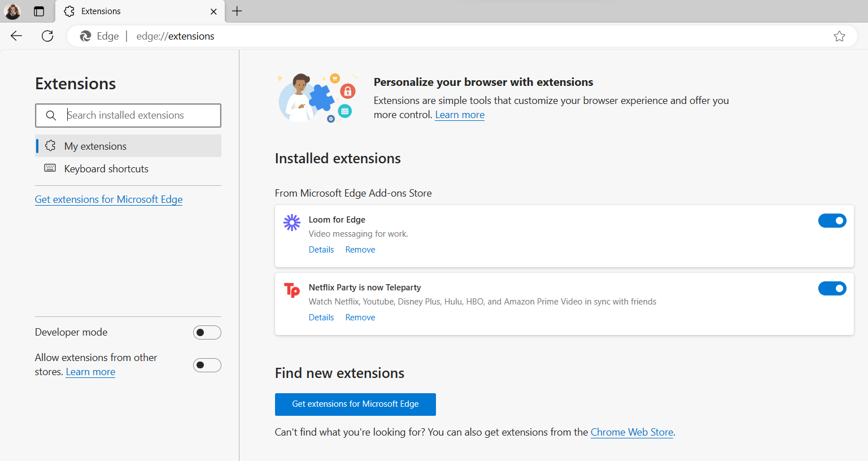Image resolution: width=868 pixels, height=461 pixels.
Task: Open sidebar Learn more link about other stores
Action: coord(90,372)
